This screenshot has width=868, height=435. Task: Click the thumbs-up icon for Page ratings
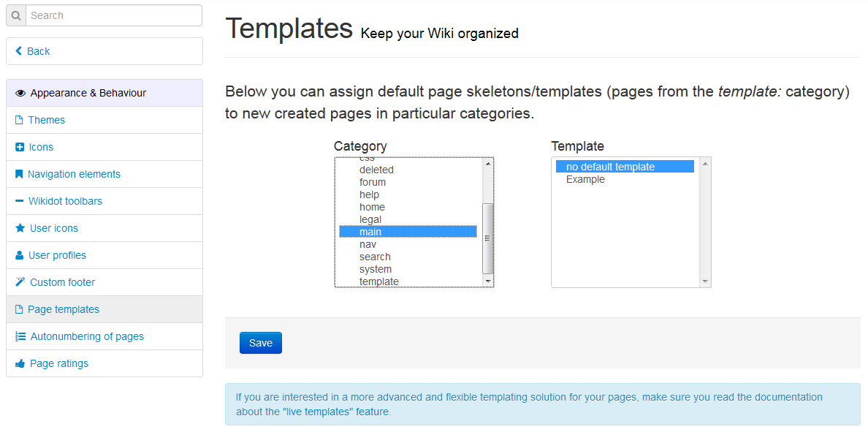(x=20, y=364)
